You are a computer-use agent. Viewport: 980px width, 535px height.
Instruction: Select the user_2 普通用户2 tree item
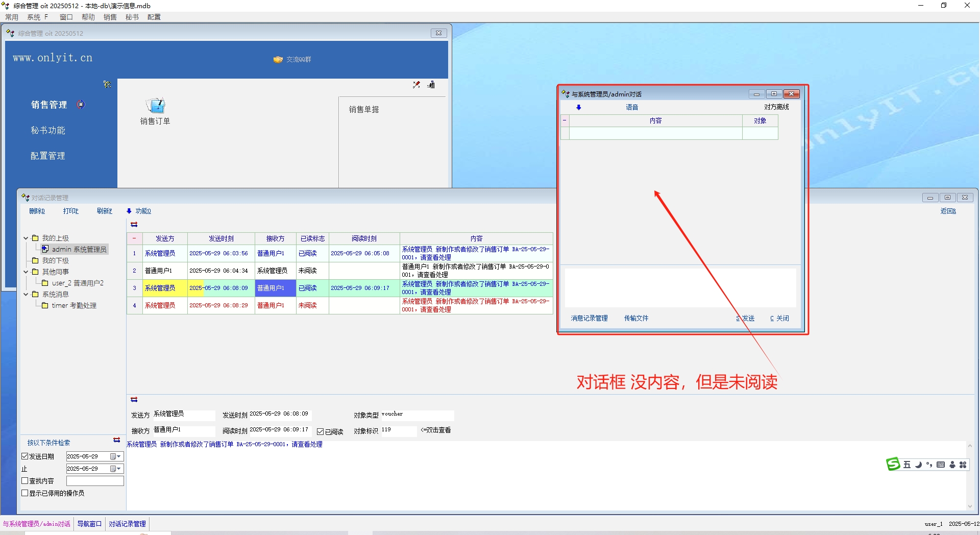click(x=77, y=283)
